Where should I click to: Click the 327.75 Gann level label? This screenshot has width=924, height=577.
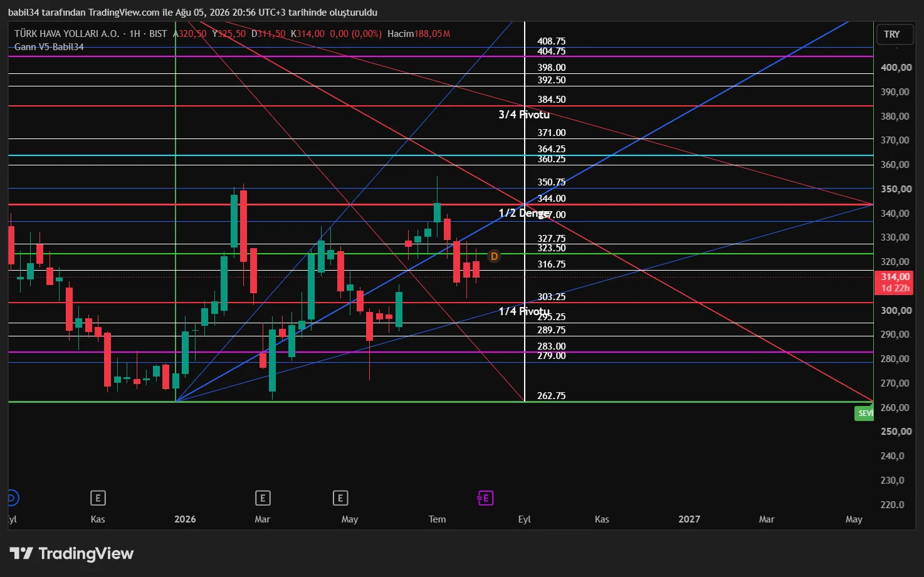click(x=552, y=239)
